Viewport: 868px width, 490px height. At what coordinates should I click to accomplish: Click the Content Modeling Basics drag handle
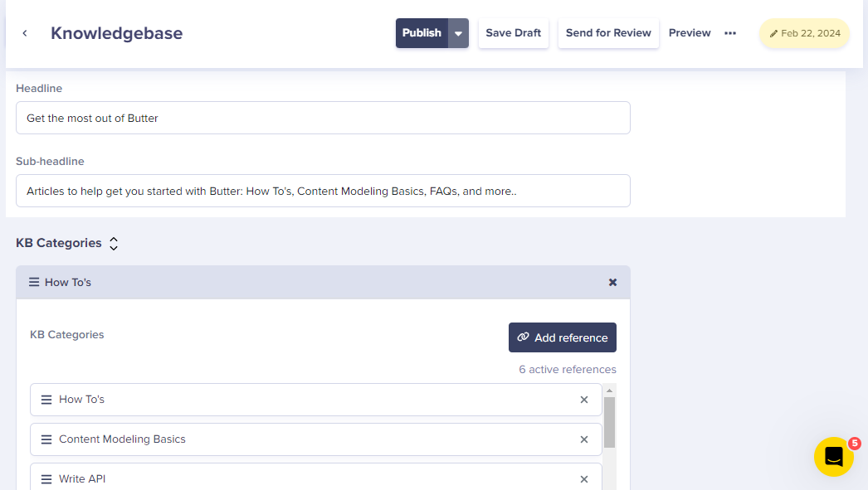[x=46, y=439]
